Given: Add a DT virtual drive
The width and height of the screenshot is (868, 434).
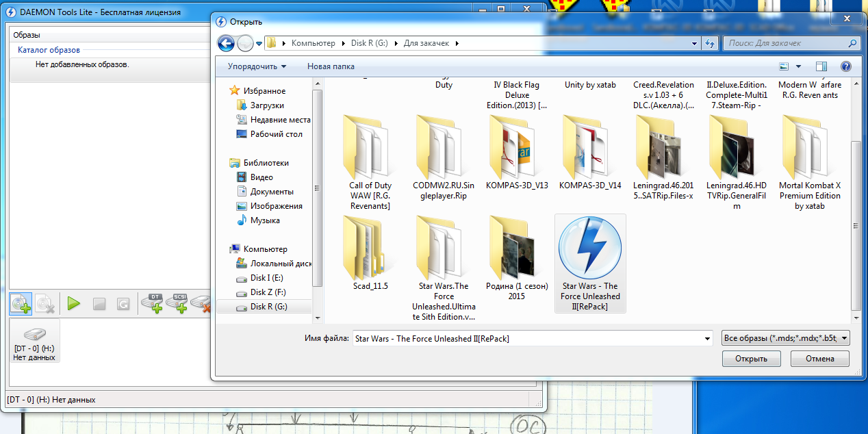Looking at the screenshot, I should pos(151,304).
